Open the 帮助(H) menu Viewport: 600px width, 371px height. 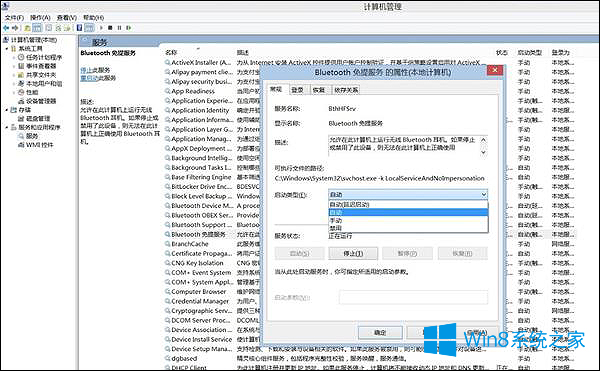click(x=93, y=18)
